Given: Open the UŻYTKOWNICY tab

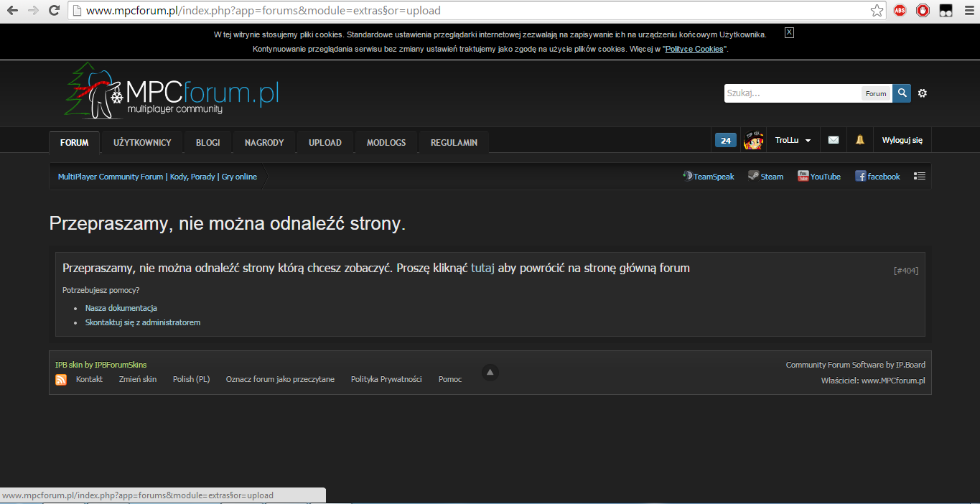Looking at the screenshot, I should (x=142, y=142).
